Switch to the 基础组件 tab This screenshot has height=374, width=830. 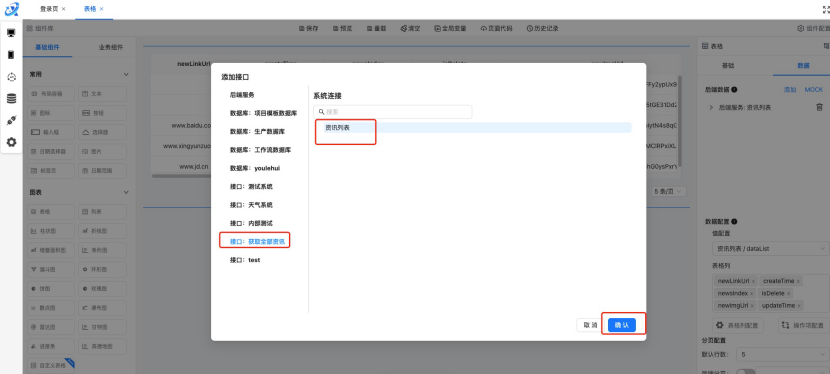pyautogui.click(x=48, y=47)
